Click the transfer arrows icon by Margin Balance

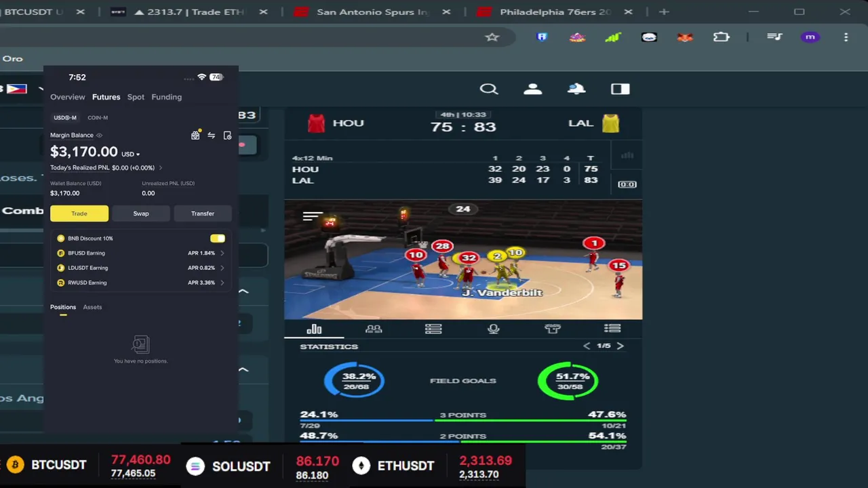tap(212, 136)
